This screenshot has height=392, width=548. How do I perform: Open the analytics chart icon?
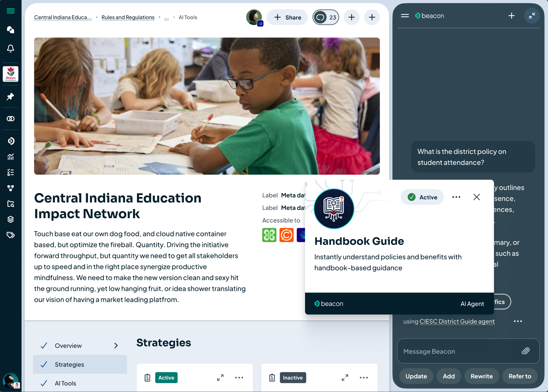[10, 157]
